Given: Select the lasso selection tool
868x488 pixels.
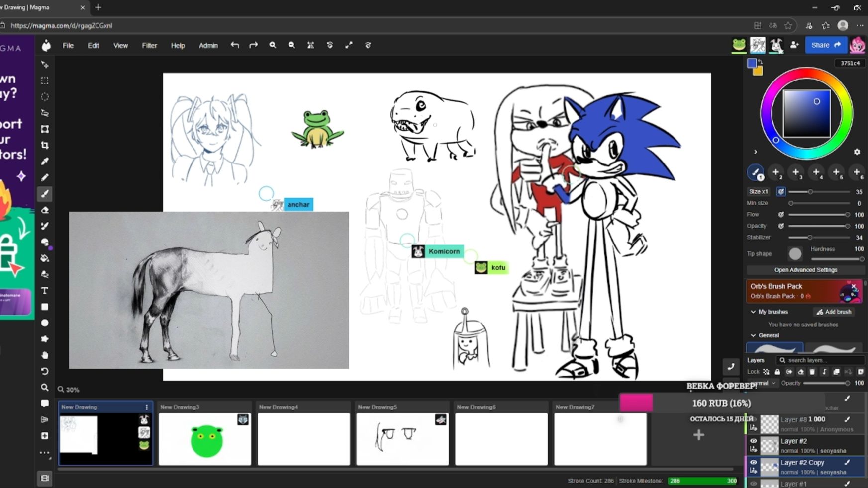Looking at the screenshot, I should point(45,113).
